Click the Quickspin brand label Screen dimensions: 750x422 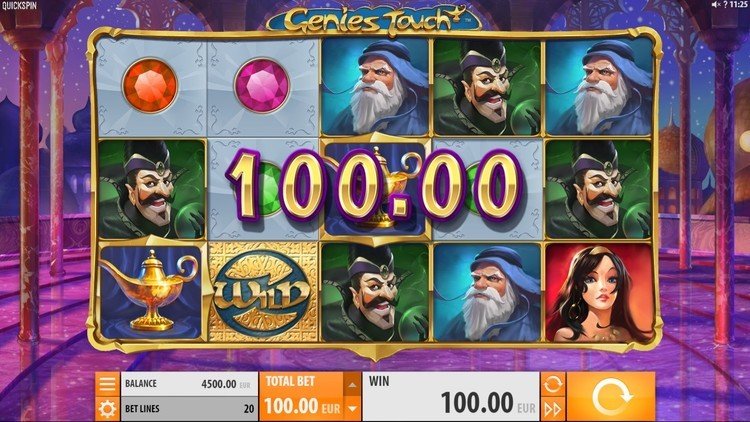tap(18, 6)
